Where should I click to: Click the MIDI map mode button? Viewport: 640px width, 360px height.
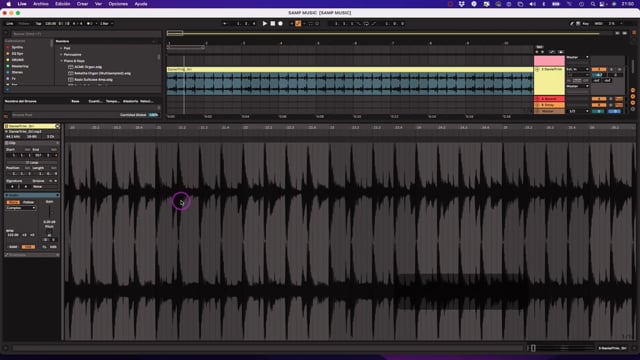coord(598,24)
